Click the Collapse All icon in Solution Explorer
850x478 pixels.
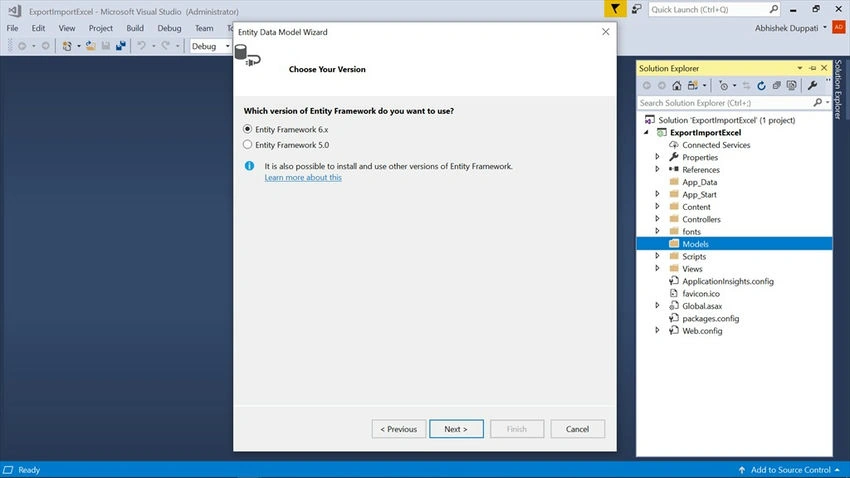[776, 86]
